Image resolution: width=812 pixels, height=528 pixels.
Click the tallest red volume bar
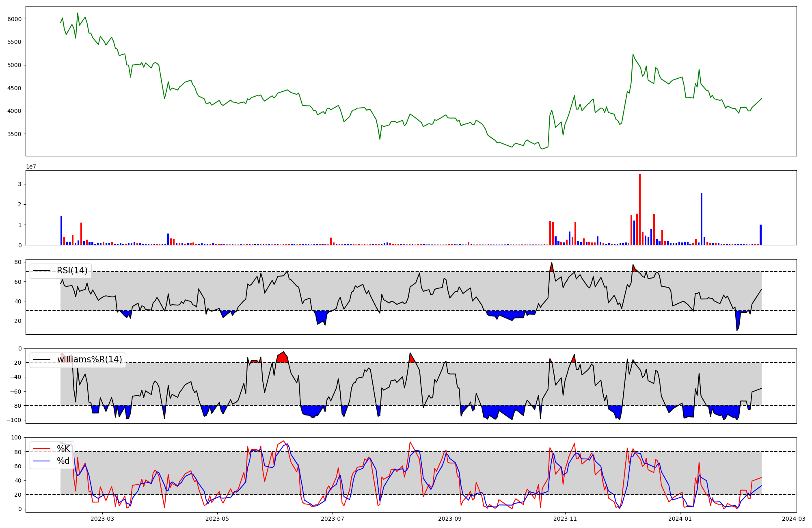[640, 209]
